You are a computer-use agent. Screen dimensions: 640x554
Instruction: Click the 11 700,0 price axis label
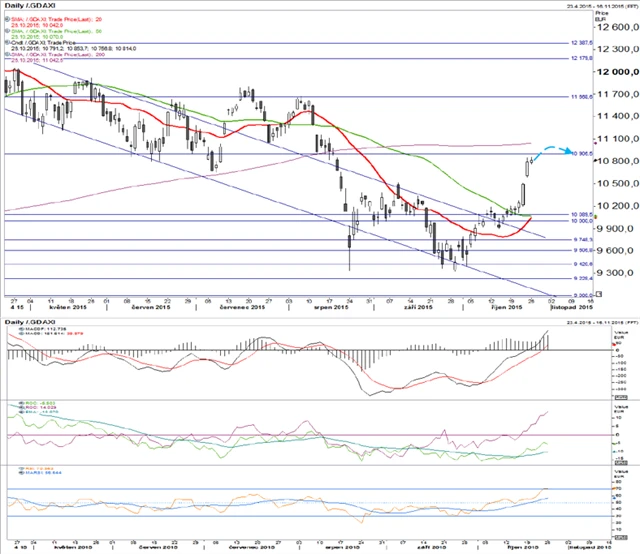coord(618,94)
